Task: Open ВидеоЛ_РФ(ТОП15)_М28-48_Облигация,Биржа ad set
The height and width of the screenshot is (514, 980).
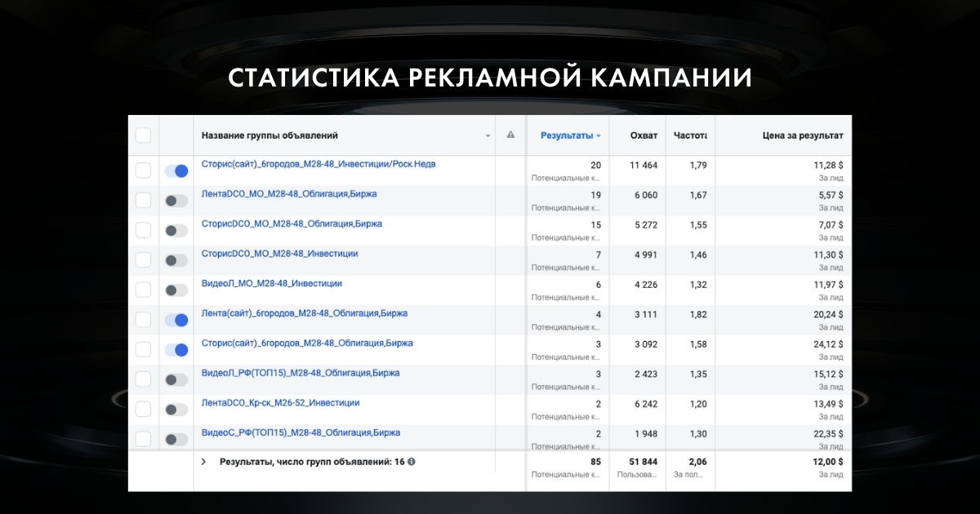Action: pyautogui.click(x=301, y=373)
